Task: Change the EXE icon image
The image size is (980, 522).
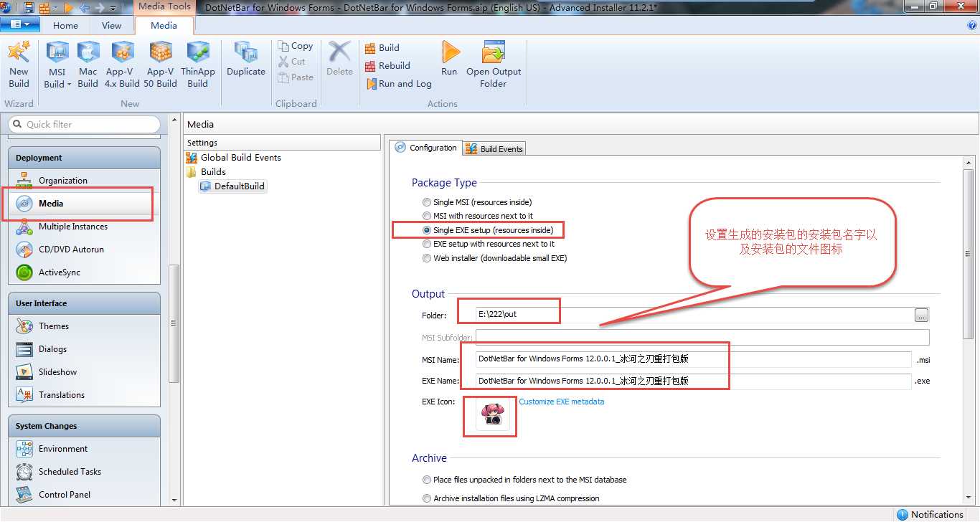Action: tap(493, 414)
